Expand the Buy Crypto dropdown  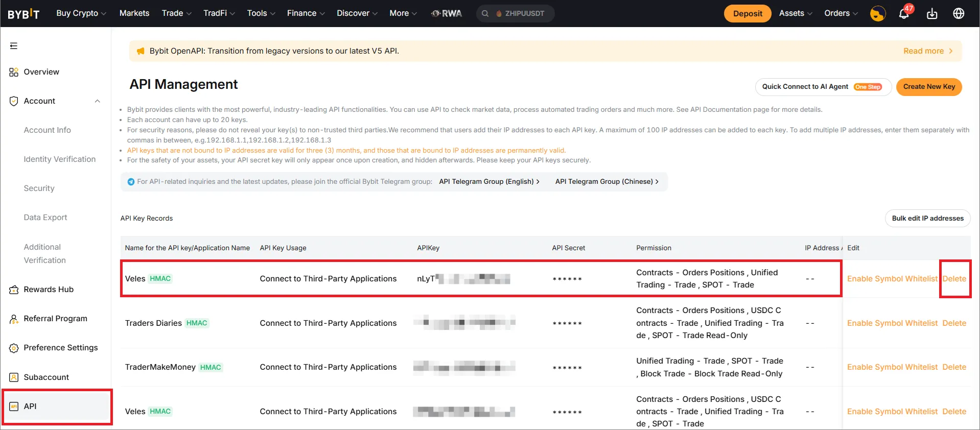(x=81, y=13)
